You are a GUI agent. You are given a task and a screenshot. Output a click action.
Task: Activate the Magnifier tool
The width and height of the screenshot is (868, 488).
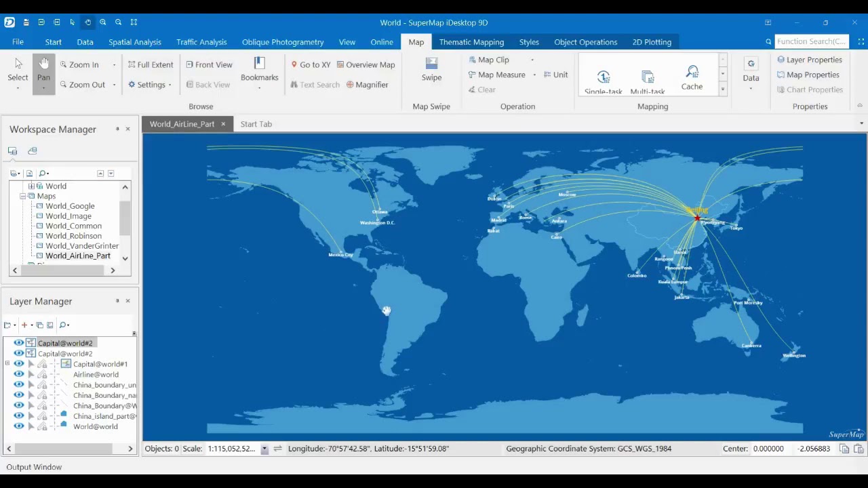point(367,85)
